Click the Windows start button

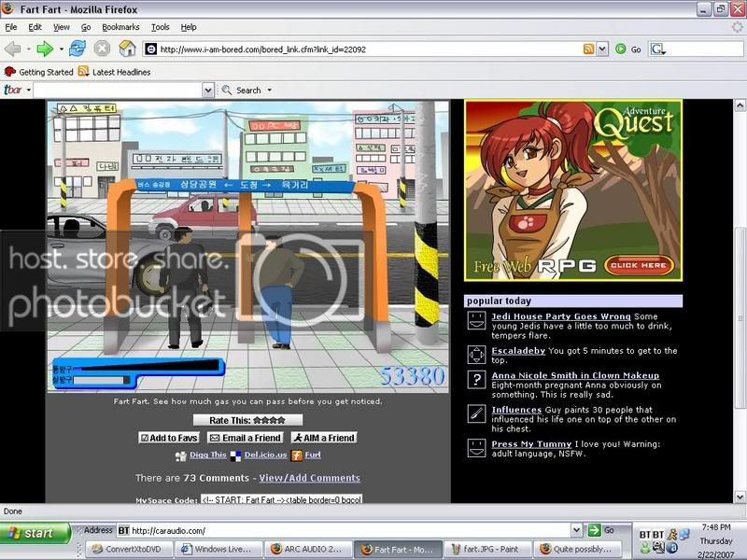(35, 533)
